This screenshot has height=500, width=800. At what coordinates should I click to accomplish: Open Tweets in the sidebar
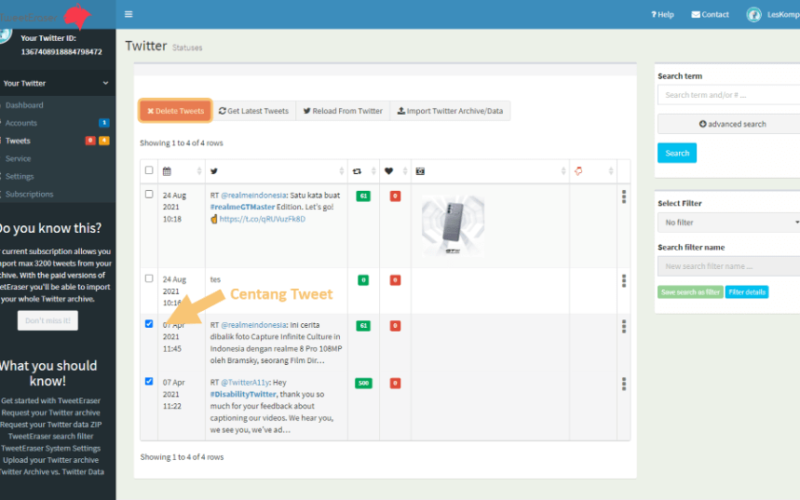point(18,141)
